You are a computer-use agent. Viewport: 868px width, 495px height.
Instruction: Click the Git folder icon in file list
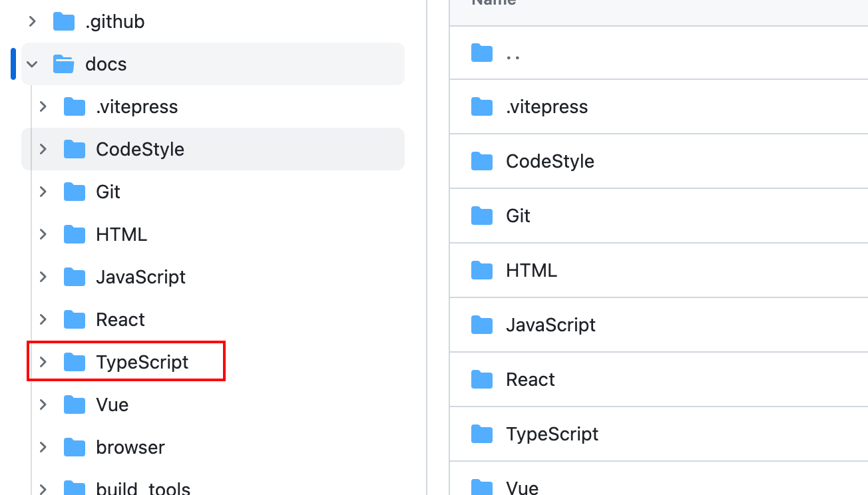(x=482, y=216)
